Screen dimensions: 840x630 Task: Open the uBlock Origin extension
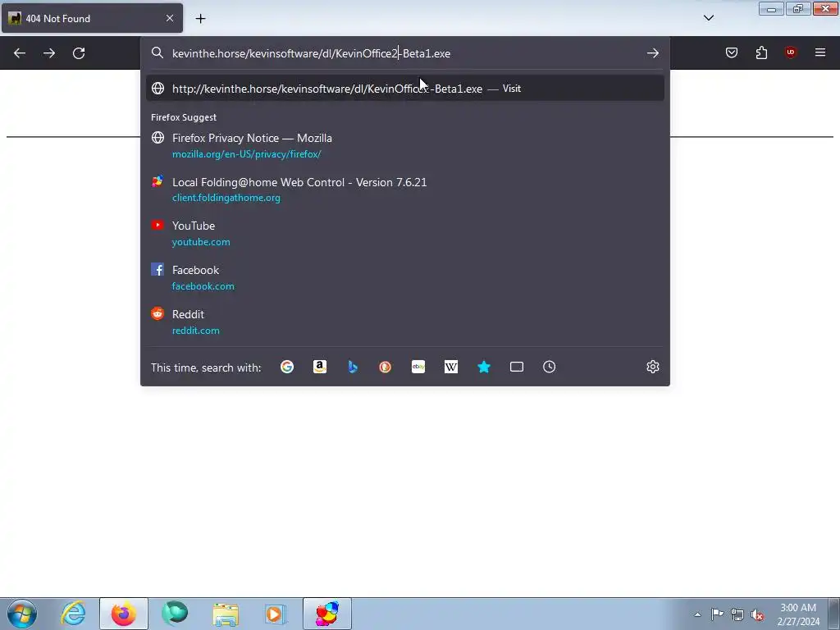pos(791,52)
